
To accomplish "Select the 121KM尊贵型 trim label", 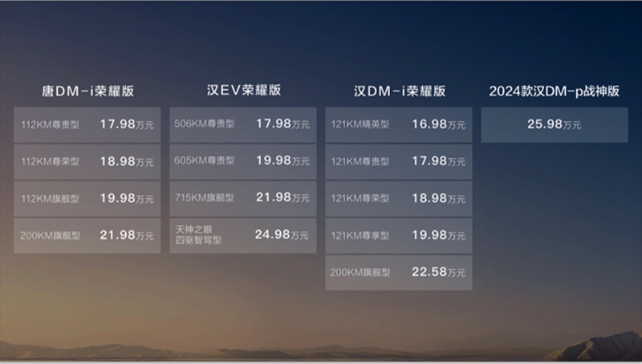I will click(360, 161).
